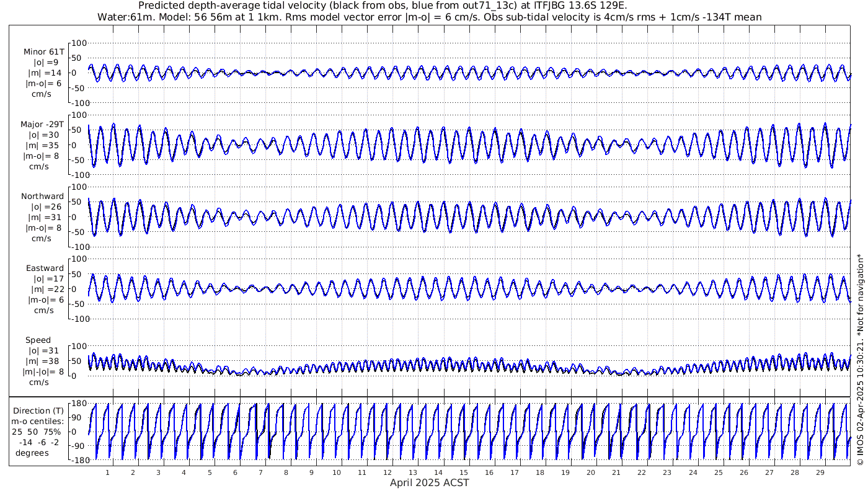Click the "|m| =14" value
This screenshot has height=496, width=868.
click(46, 73)
